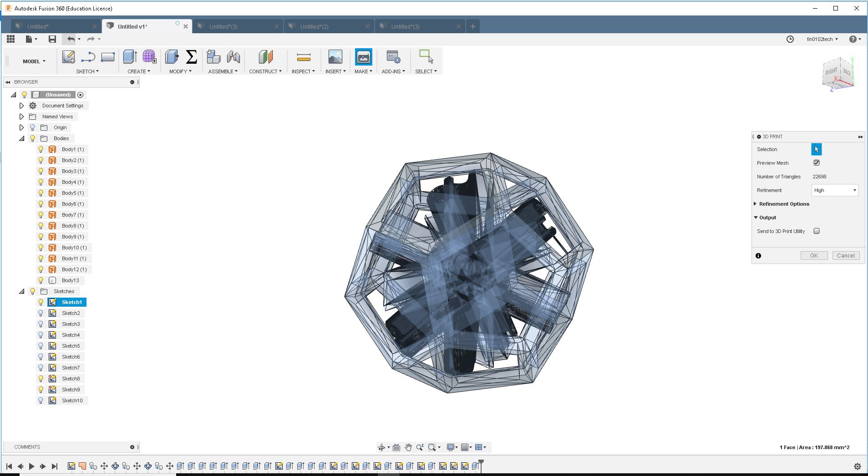Click the Save icon

[x=52, y=39]
